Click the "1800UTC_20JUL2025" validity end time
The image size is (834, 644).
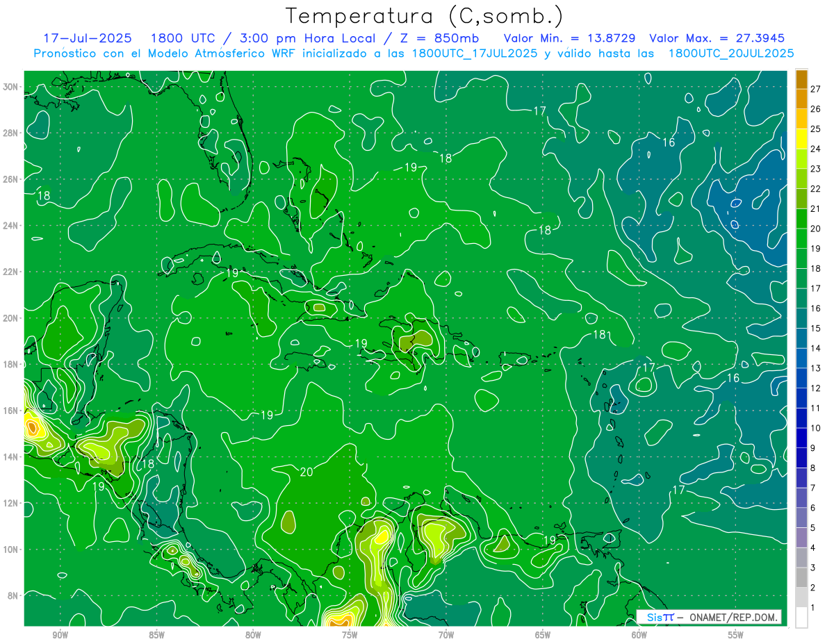click(x=731, y=53)
